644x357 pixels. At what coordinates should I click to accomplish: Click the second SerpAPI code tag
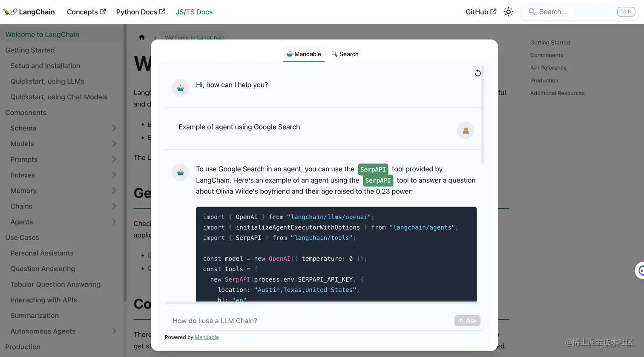click(378, 181)
